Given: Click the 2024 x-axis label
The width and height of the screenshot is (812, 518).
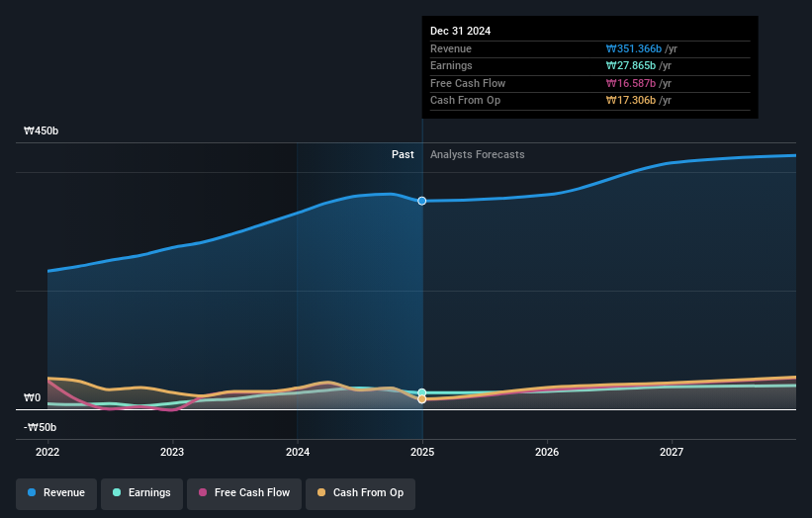Looking at the screenshot, I should pyautogui.click(x=298, y=452).
